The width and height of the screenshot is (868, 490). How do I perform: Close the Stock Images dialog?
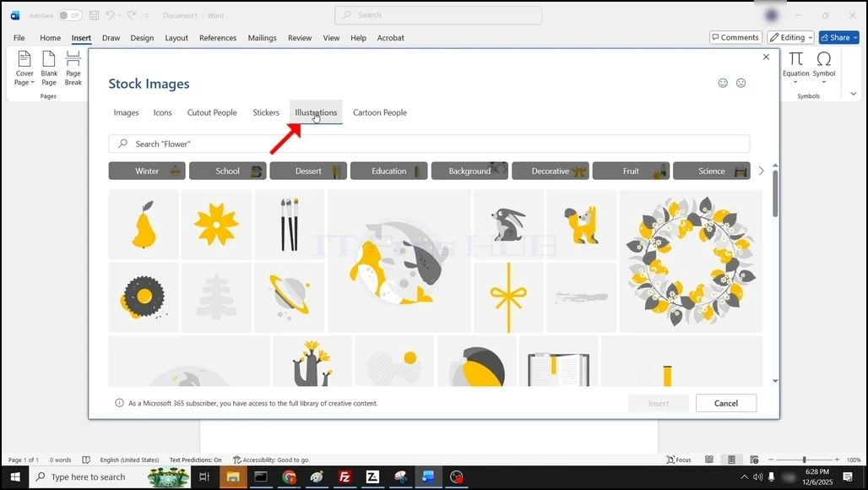(x=766, y=57)
